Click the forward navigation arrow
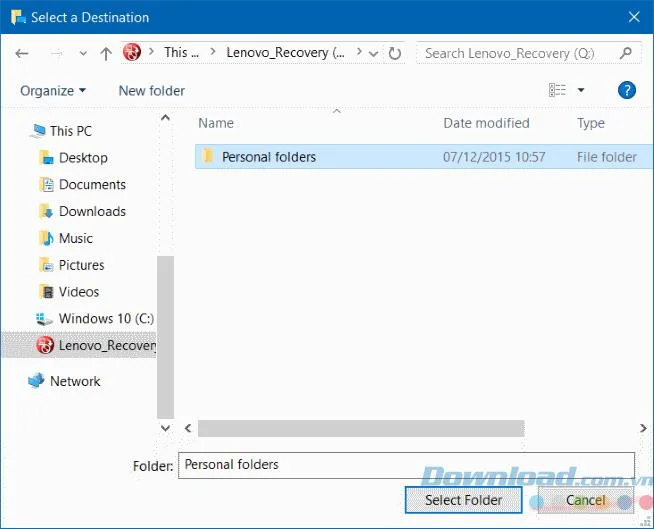This screenshot has height=529, width=654. coord(56,53)
